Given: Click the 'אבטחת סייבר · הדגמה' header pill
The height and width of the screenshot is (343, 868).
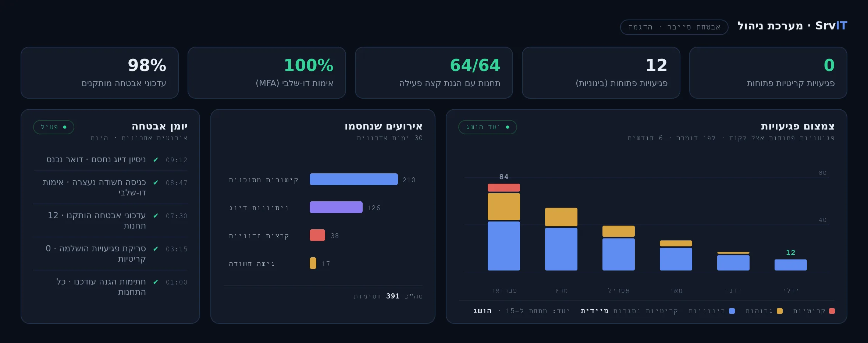Looking at the screenshot, I should click(x=674, y=27).
